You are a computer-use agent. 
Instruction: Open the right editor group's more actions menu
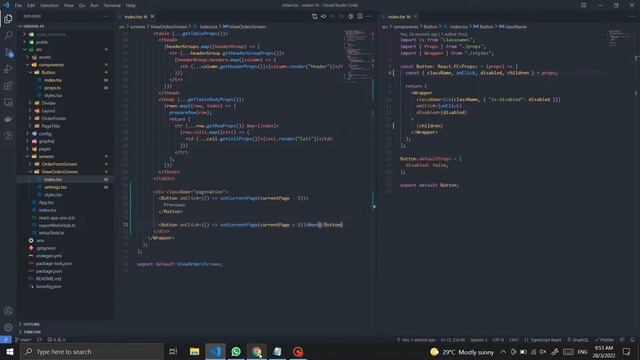tap(632, 17)
